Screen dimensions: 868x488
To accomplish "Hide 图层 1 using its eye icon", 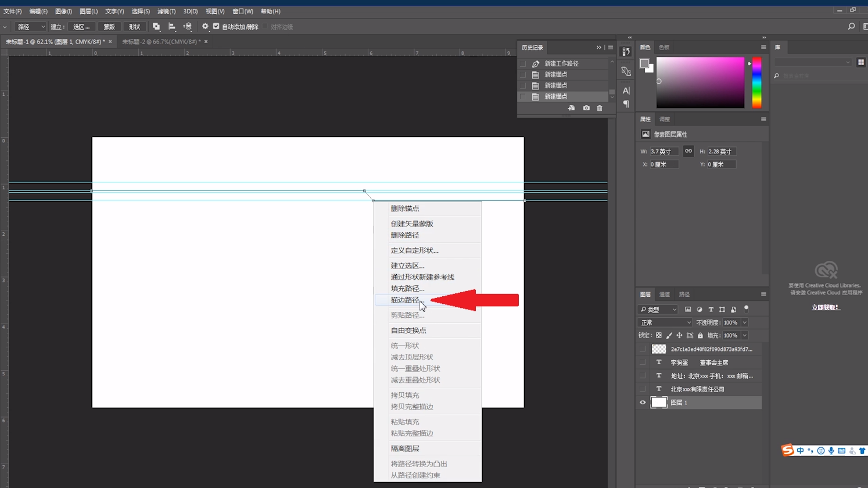I will 643,403.
